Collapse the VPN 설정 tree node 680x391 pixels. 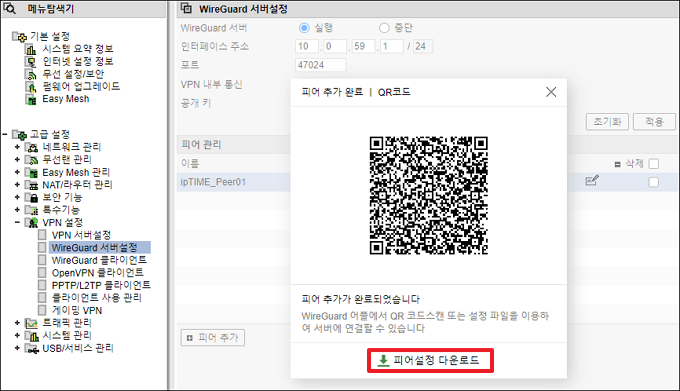pos(17,222)
